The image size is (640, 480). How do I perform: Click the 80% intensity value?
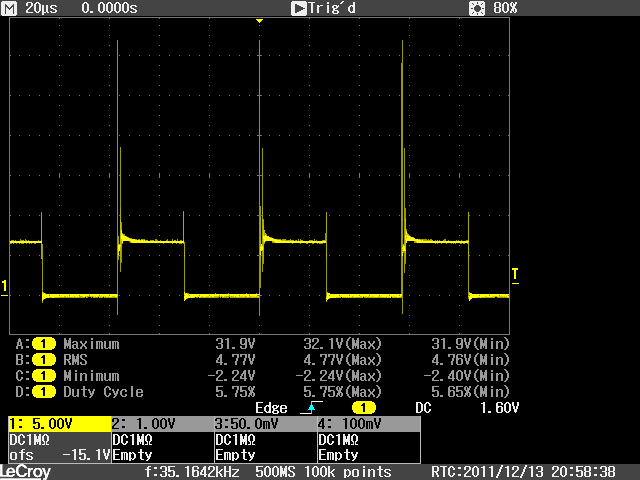point(505,8)
